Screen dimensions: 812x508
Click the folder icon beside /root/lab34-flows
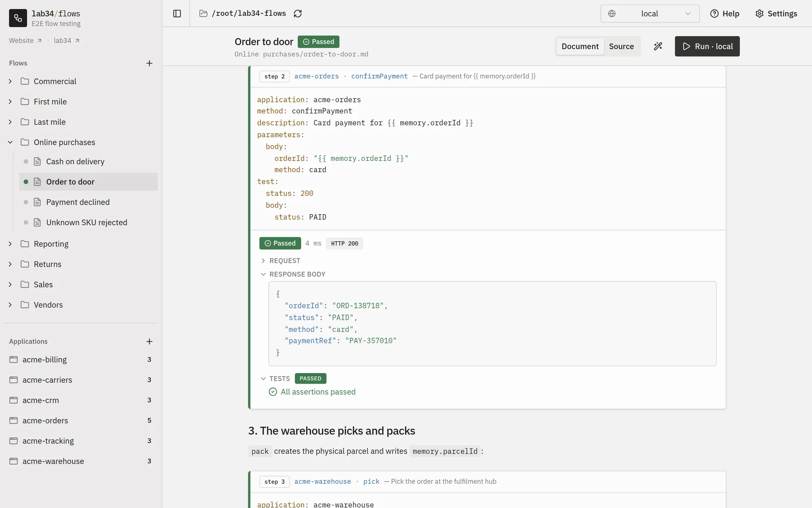click(x=203, y=13)
